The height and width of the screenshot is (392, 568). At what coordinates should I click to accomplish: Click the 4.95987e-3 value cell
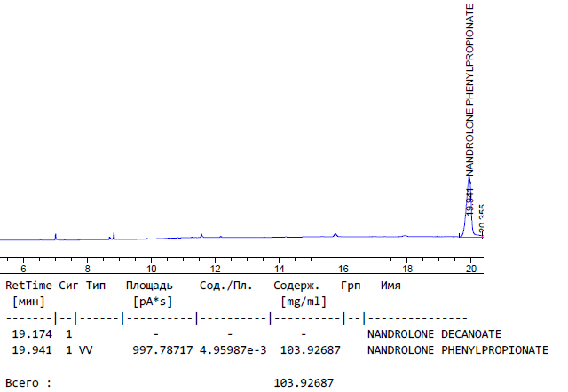(233, 349)
